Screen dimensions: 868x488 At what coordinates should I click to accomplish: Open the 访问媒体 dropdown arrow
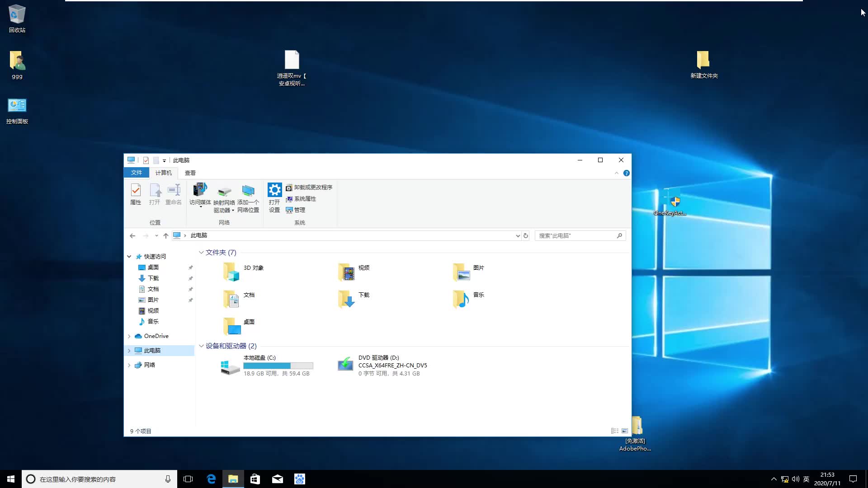pos(200,206)
